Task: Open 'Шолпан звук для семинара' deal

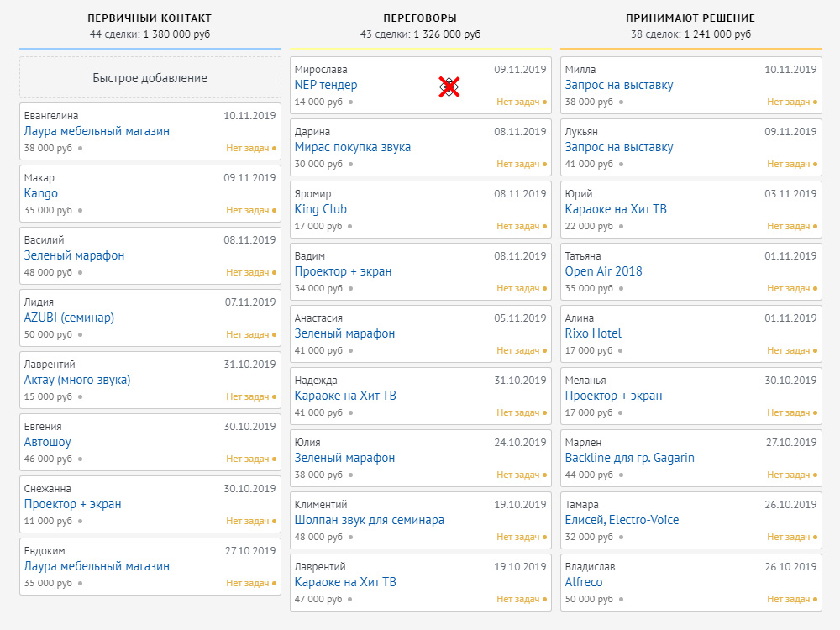Action: (370, 520)
